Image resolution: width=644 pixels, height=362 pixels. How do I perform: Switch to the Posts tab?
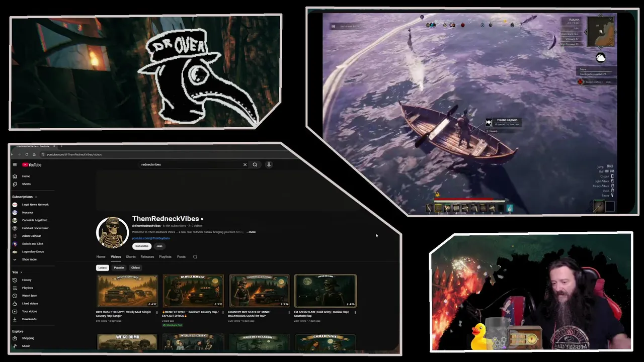[x=181, y=257]
